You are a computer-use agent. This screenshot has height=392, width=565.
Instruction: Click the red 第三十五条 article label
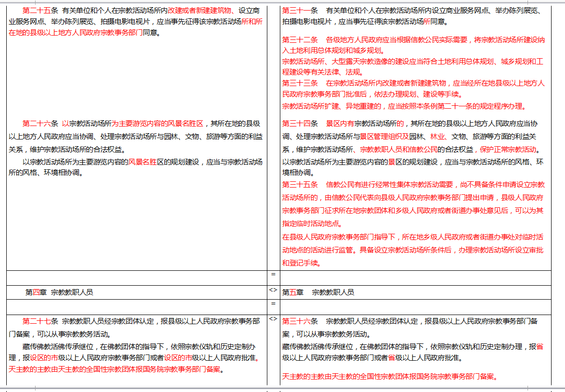coord(300,185)
